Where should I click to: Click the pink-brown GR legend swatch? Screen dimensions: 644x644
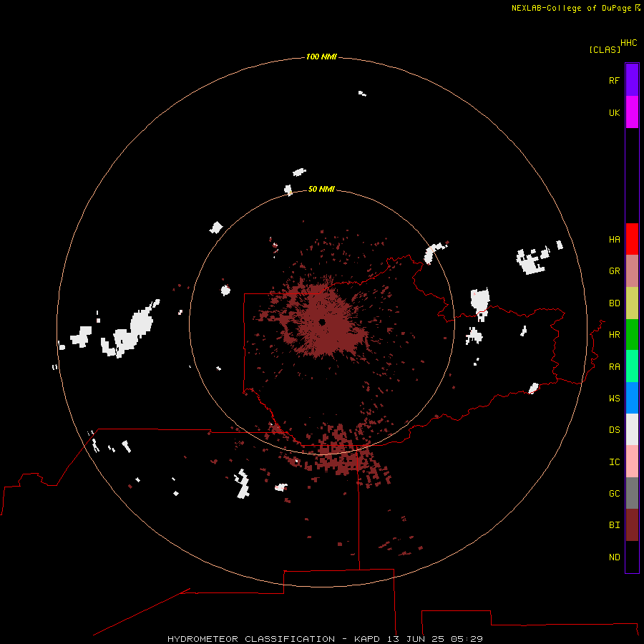632,271
